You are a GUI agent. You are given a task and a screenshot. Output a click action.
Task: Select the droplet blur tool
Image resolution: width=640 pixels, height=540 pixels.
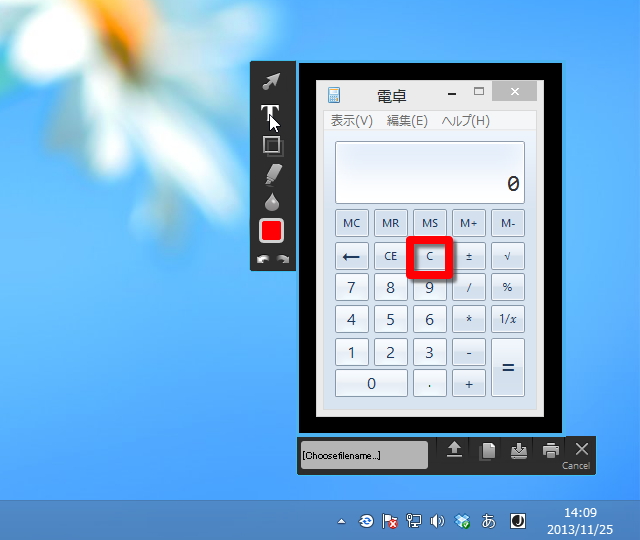point(272,202)
